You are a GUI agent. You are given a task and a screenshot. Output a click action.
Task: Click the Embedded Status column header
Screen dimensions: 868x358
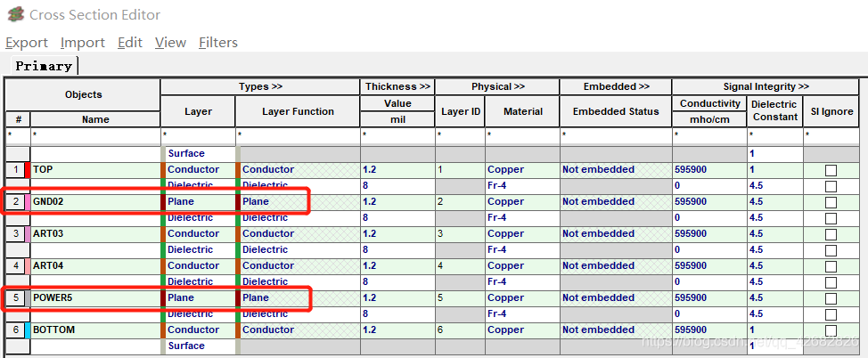(616, 111)
